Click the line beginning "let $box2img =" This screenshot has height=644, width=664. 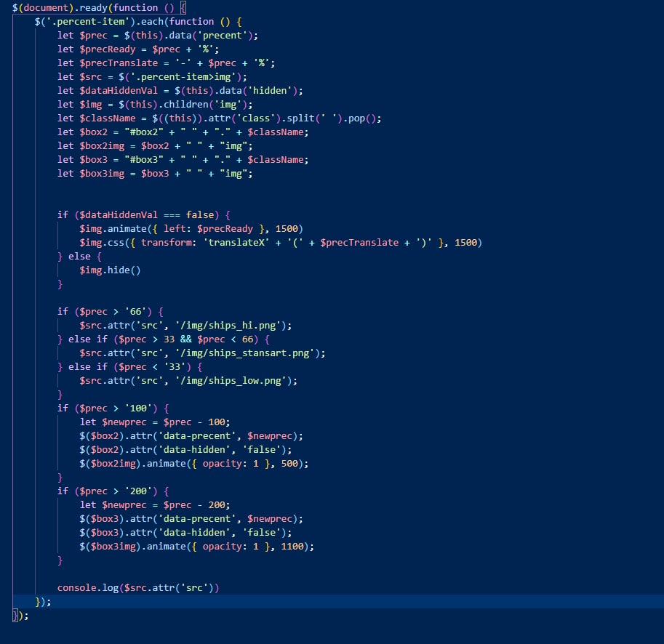click(155, 146)
